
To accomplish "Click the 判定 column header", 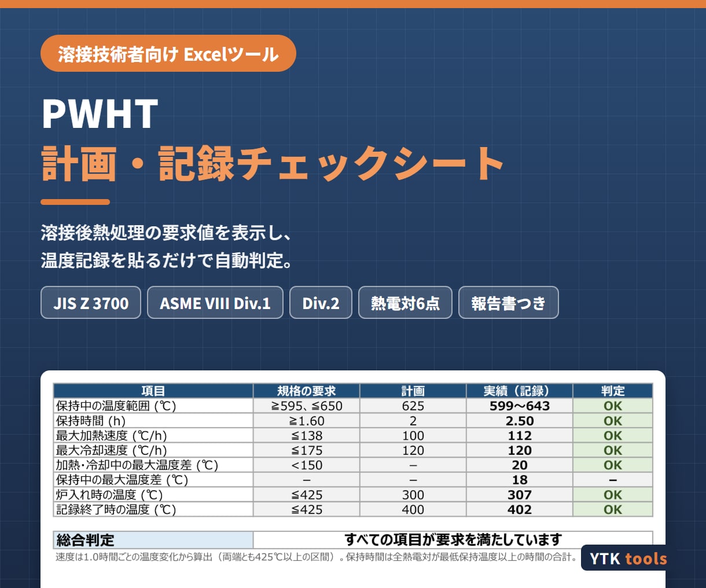I will 613,391.
